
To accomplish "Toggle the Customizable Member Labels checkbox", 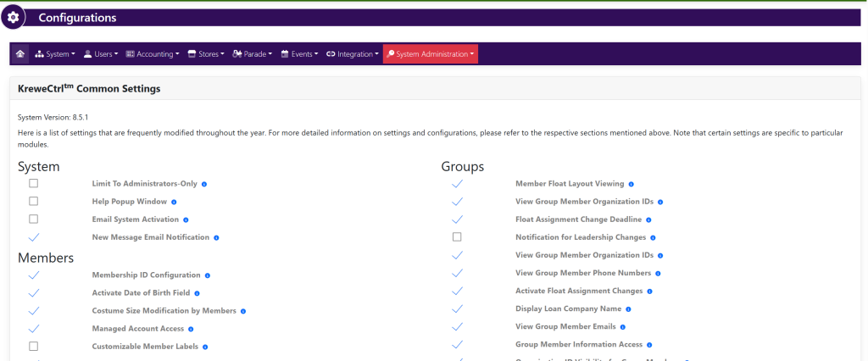I will pos(34,346).
